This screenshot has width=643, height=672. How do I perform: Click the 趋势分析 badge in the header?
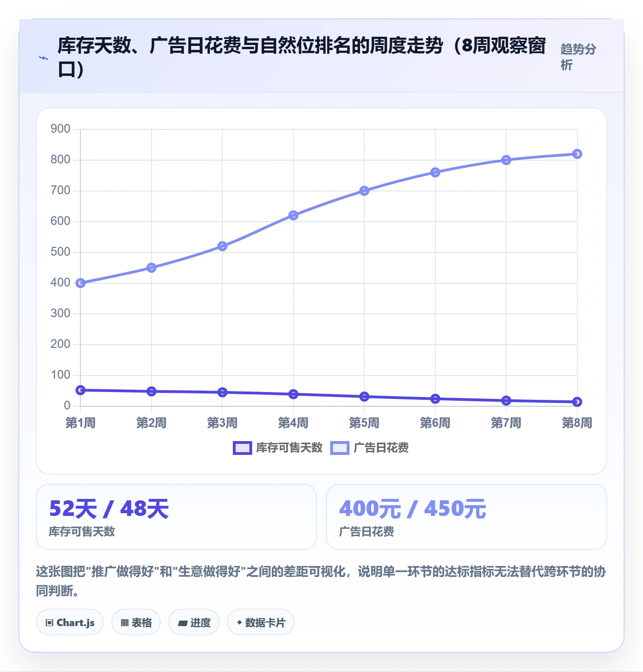tap(578, 57)
